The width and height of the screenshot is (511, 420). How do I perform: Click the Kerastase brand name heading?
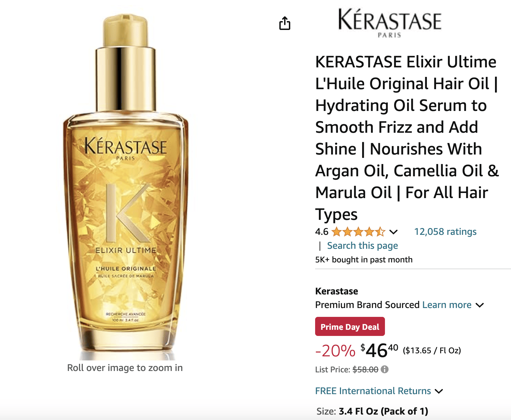[337, 291]
